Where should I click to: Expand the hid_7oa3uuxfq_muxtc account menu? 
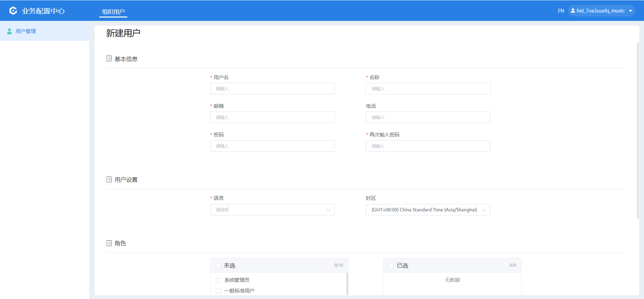pyautogui.click(x=601, y=11)
